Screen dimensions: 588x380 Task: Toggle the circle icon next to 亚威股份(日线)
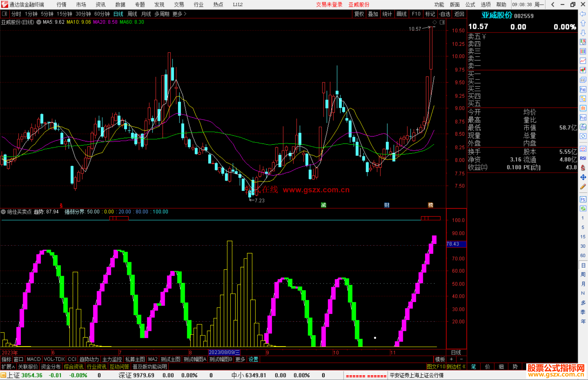tap(39, 22)
